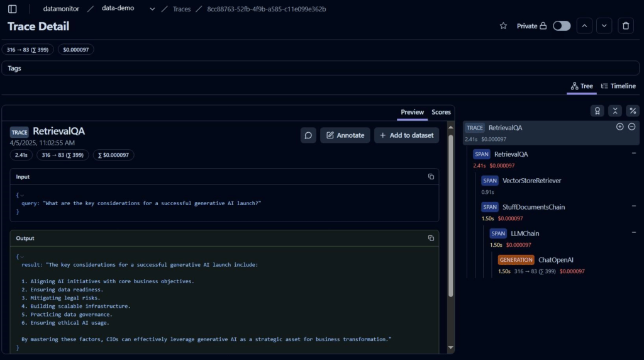Click the top $0.000097 cost badge
Screen dimensions: 644x360
[x=76, y=50]
